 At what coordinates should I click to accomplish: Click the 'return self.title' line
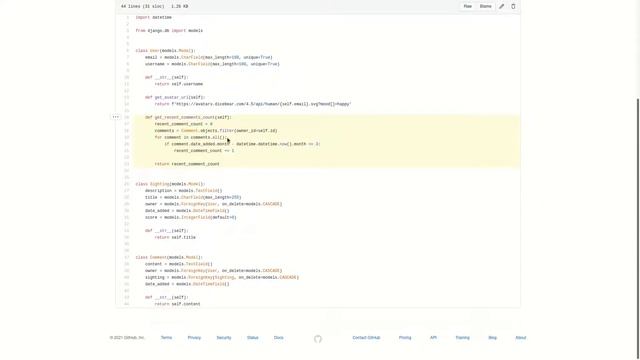point(175,238)
